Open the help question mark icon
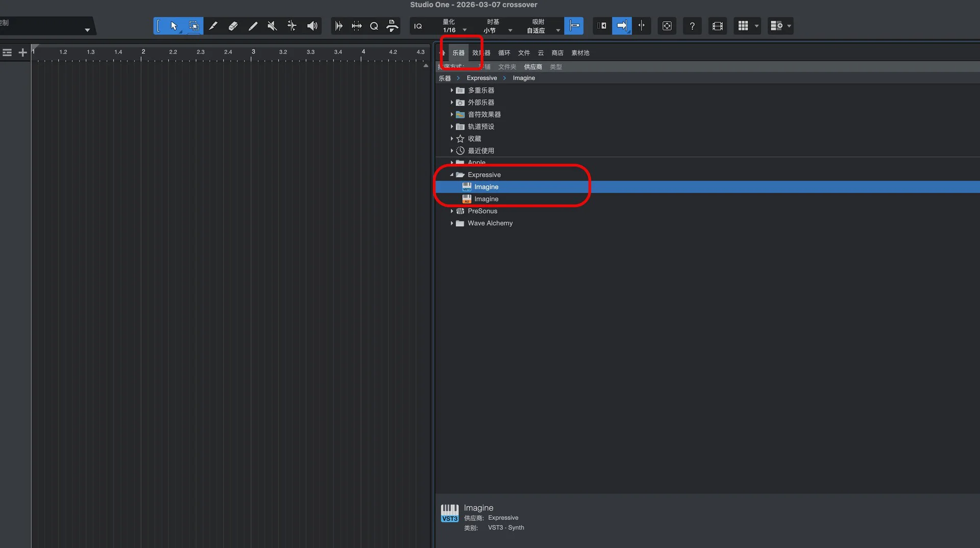 tap(692, 26)
